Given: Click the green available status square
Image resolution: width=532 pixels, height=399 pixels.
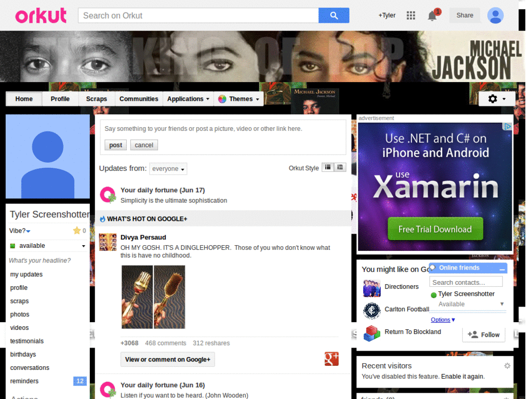Looking at the screenshot, I should click(12, 246).
